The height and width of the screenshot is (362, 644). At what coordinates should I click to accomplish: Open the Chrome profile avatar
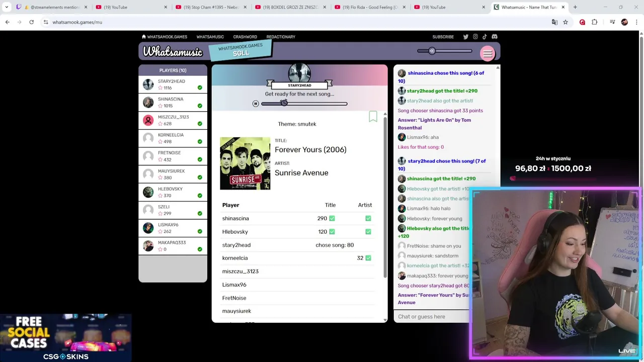tap(624, 22)
